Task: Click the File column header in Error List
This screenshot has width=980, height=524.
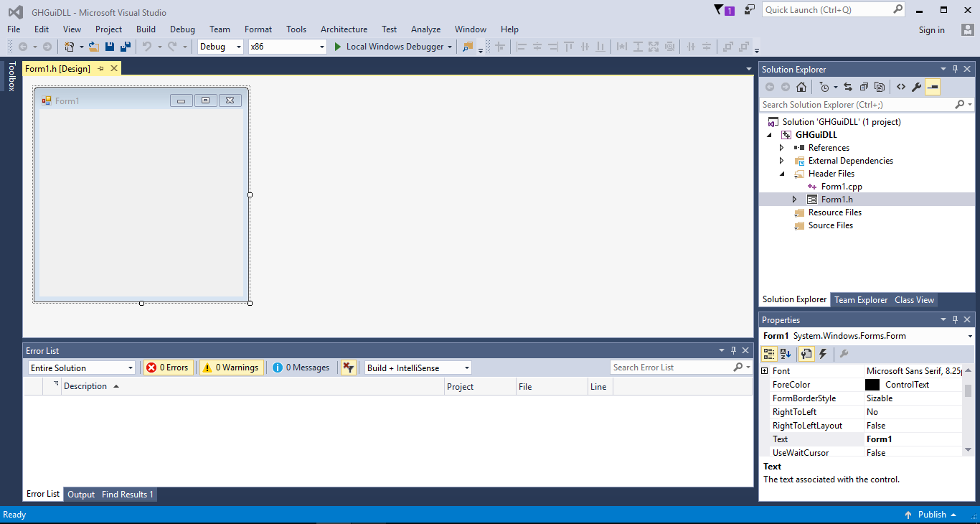Action: 552,386
